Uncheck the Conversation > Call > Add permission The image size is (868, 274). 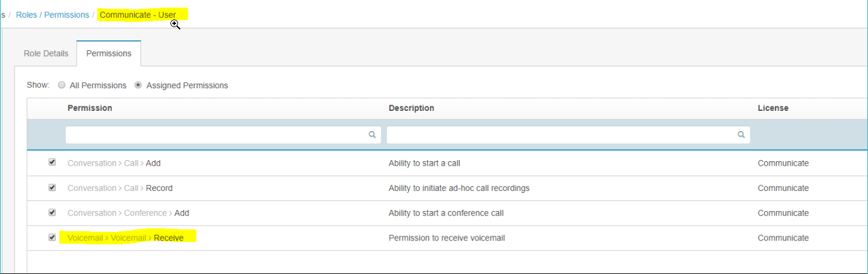point(52,163)
